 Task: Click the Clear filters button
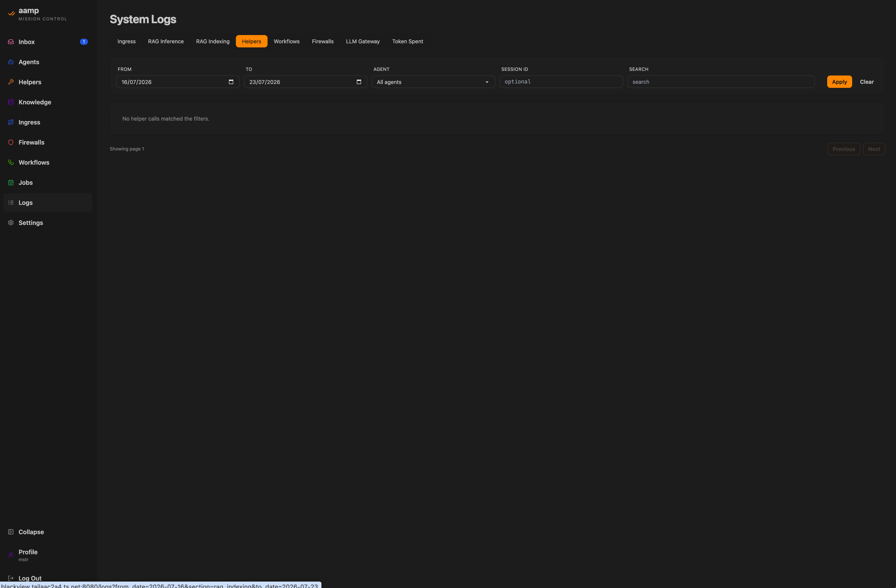point(867,82)
